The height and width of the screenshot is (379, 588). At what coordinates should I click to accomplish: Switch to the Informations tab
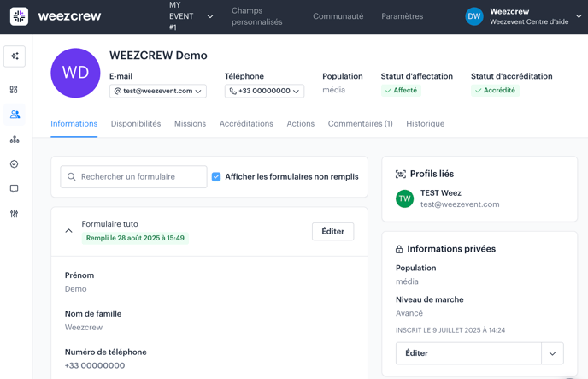point(73,123)
